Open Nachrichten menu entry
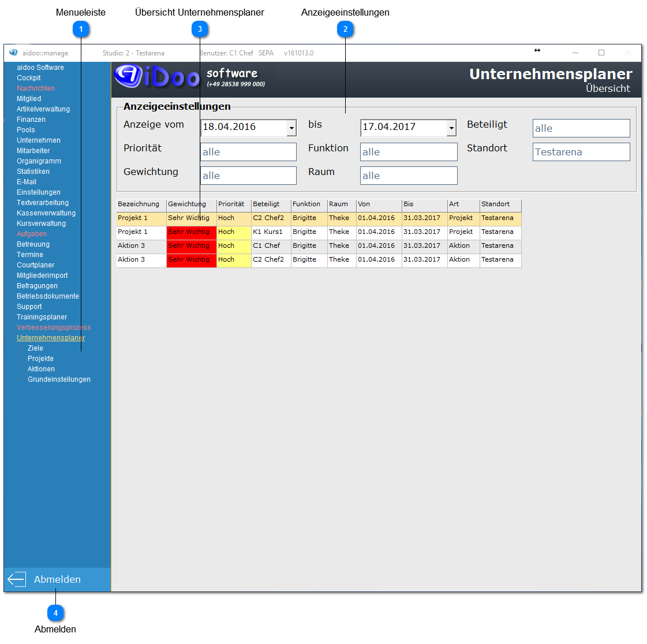The width and height of the screenshot is (647, 644). (x=35, y=88)
